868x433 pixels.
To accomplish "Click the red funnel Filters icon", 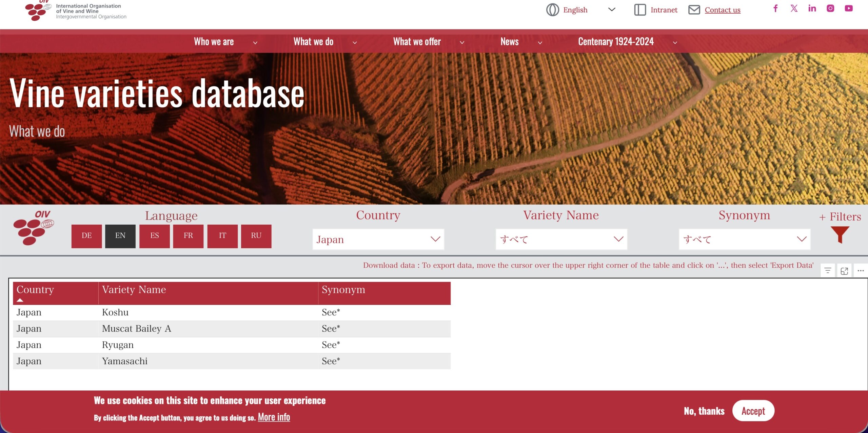I will coord(840,235).
